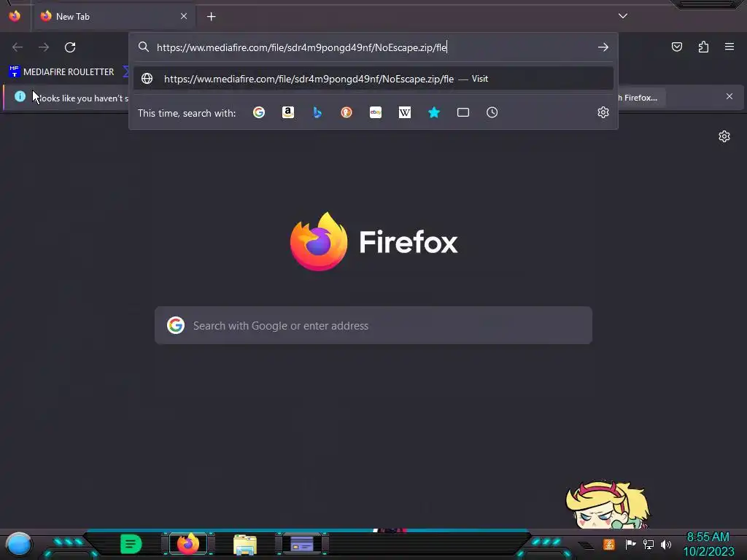747x560 pixels.
Task: Open a new tab with plus button
Action: pos(211,17)
